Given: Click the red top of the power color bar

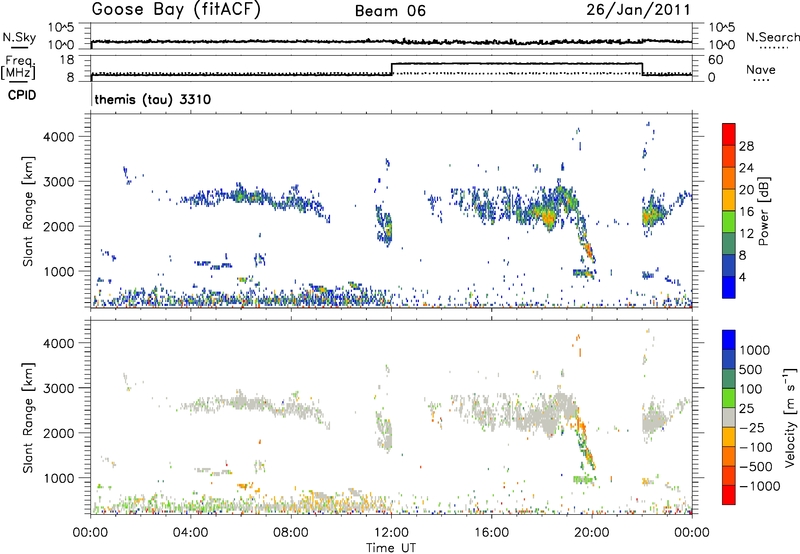Looking at the screenshot, I should point(729,134).
